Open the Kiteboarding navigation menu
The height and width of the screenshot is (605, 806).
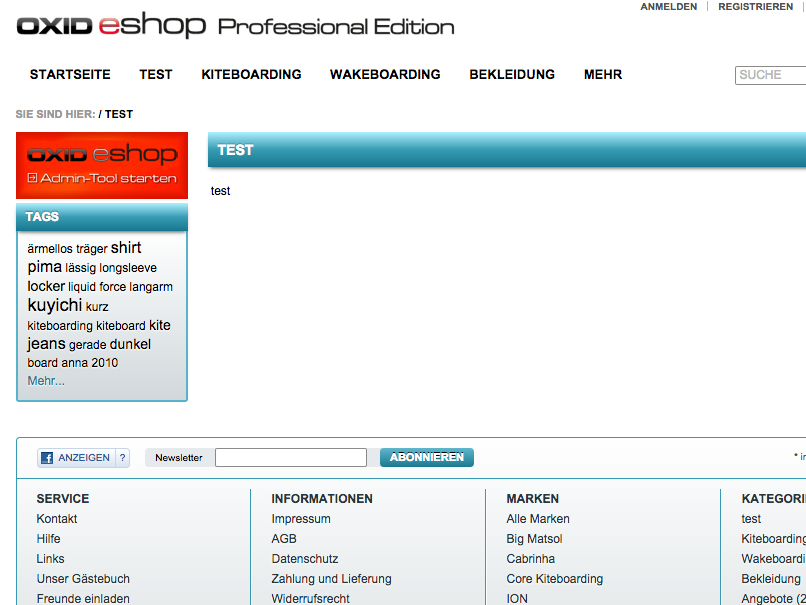(x=251, y=75)
